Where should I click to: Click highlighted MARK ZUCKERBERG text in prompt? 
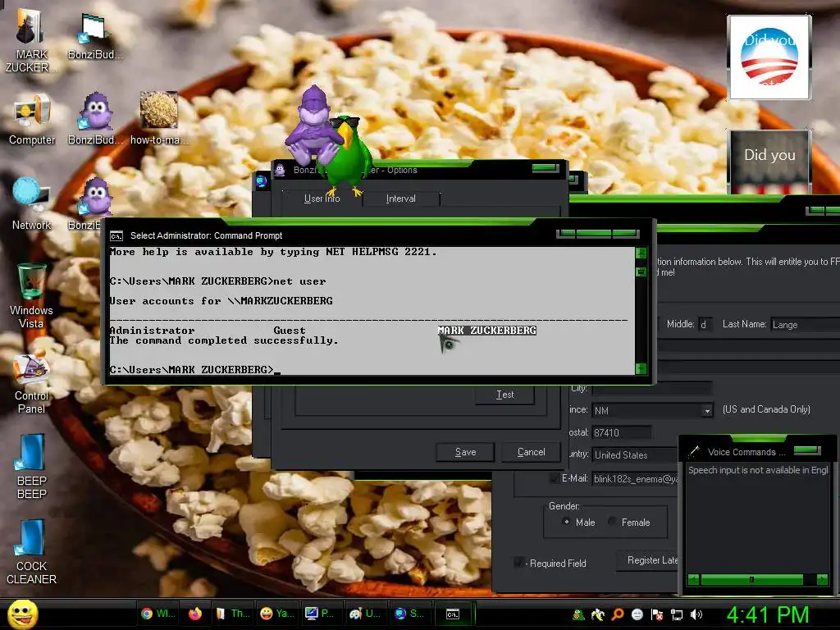click(487, 331)
